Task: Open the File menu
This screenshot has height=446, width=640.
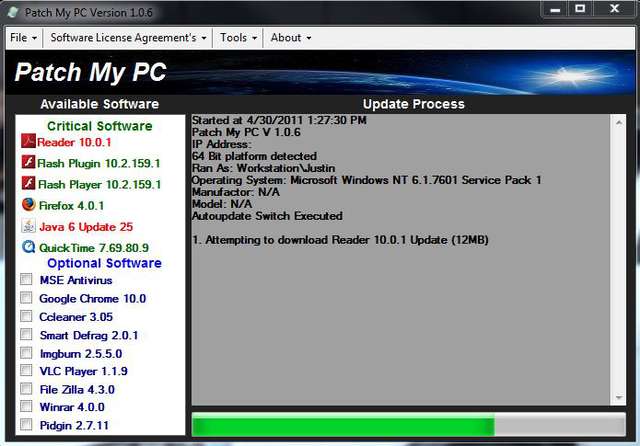Action: pyautogui.click(x=24, y=38)
